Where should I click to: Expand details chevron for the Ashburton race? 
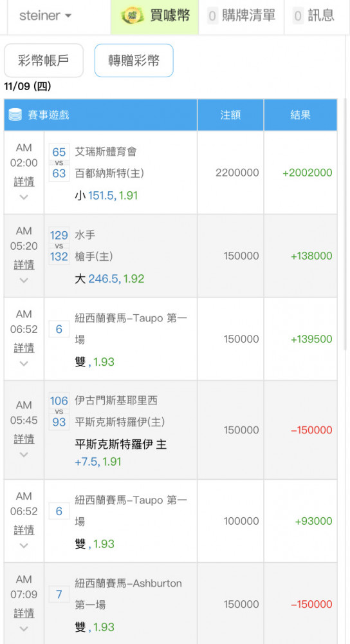click(24, 629)
